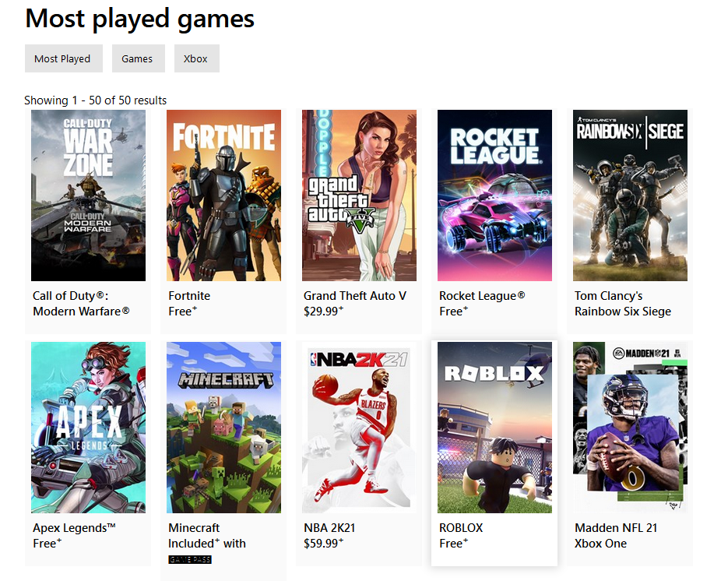Open the Rainbow Six Siege cover image

tap(630, 195)
